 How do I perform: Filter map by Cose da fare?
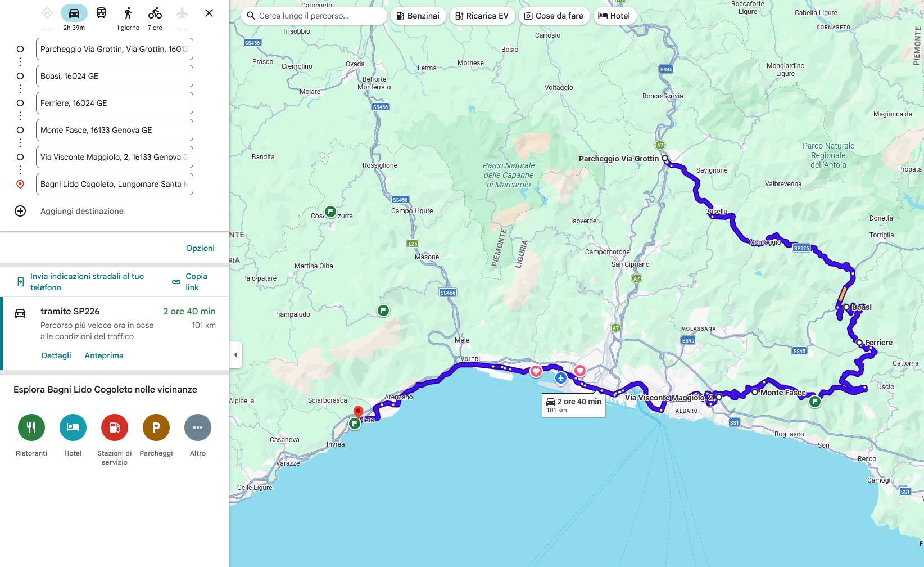tap(554, 16)
